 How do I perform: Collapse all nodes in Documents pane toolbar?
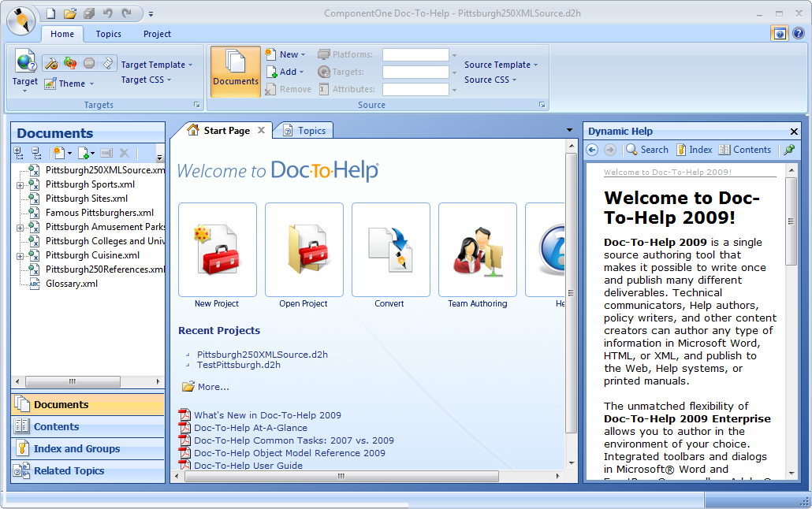36,153
